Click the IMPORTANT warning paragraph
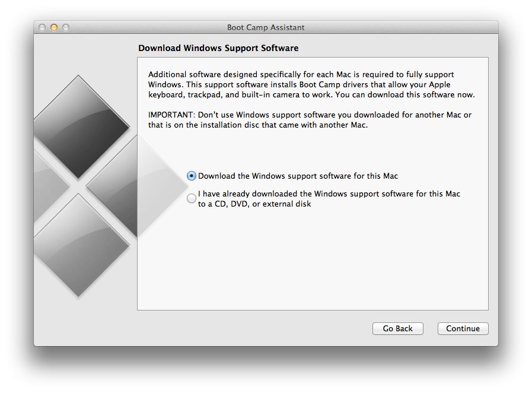This screenshot has width=532, height=393. coord(310,120)
